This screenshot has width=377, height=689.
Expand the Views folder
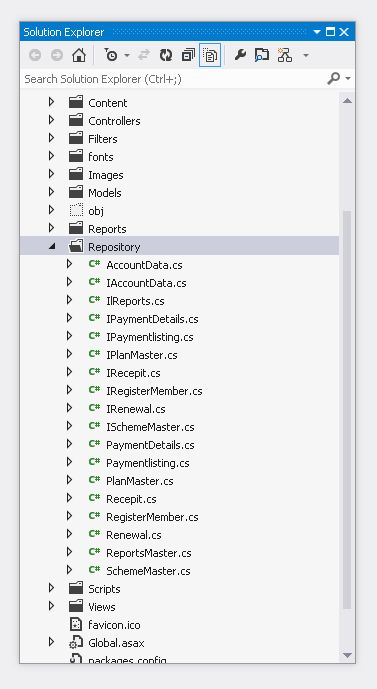tap(51, 606)
